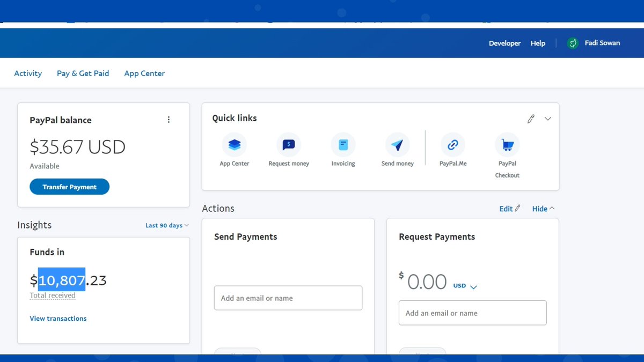Click the $35.67 USD balance amount
The height and width of the screenshot is (362, 644).
(77, 147)
